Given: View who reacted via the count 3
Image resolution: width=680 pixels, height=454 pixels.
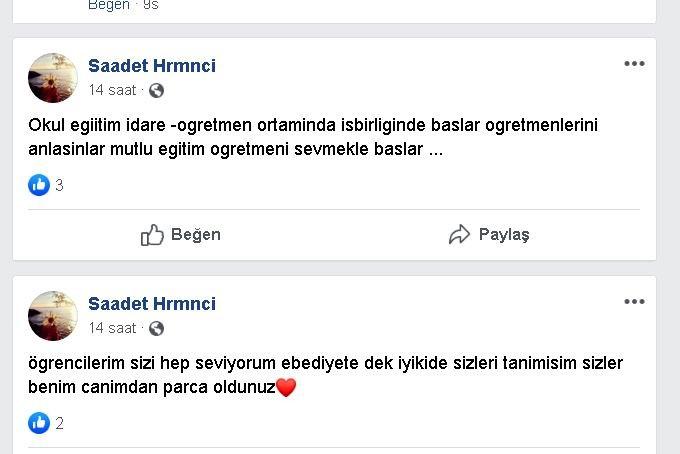Looking at the screenshot, I should [60, 185].
